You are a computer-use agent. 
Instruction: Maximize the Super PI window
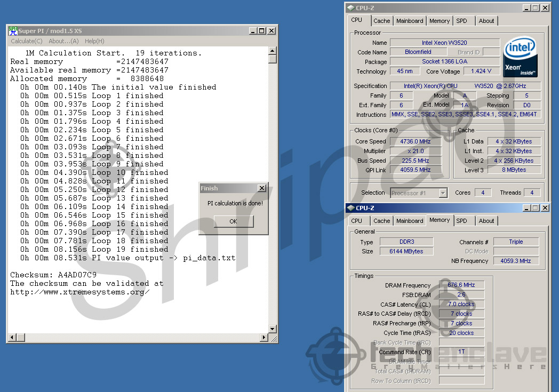(262, 31)
